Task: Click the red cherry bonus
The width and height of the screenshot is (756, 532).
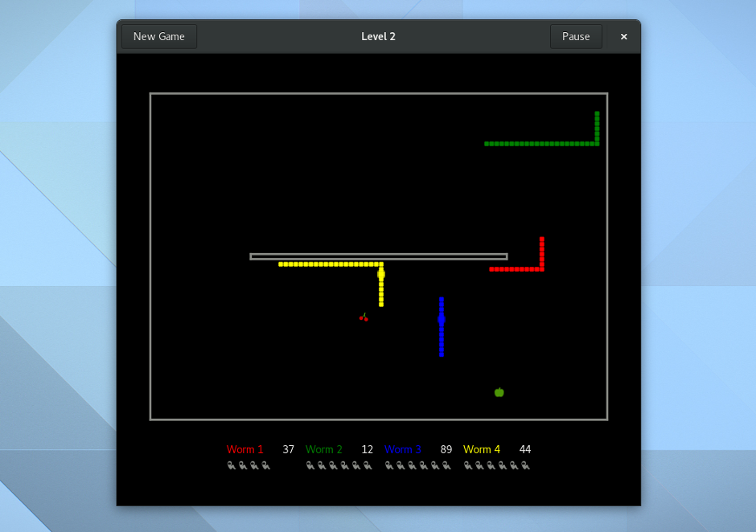Action: coord(364,317)
